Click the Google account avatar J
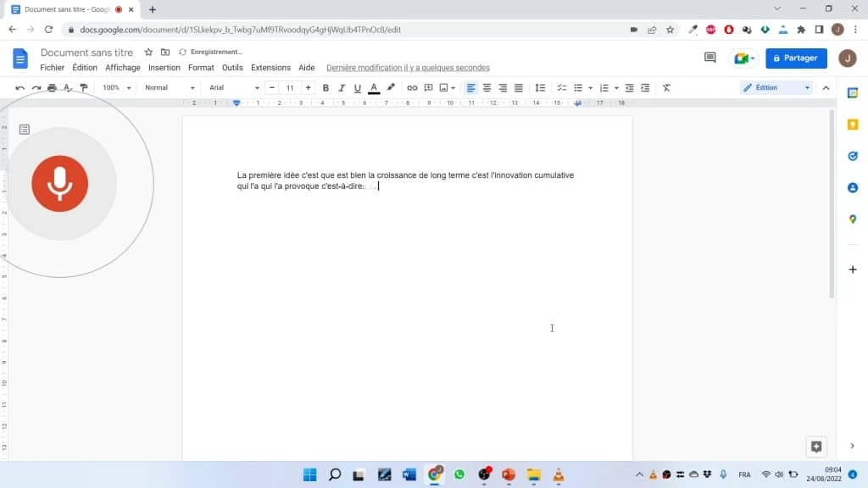Viewport: 868px width, 488px height. (848, 58)
